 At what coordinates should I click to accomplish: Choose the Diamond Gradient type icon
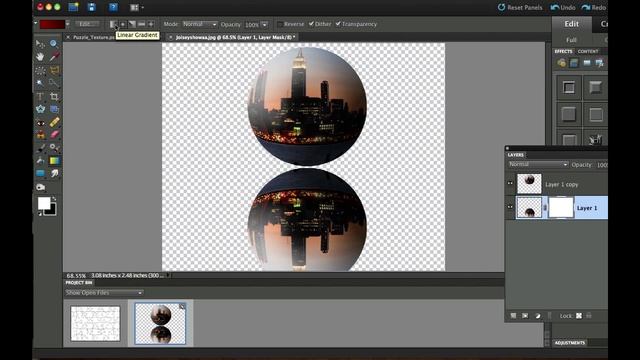151,24
